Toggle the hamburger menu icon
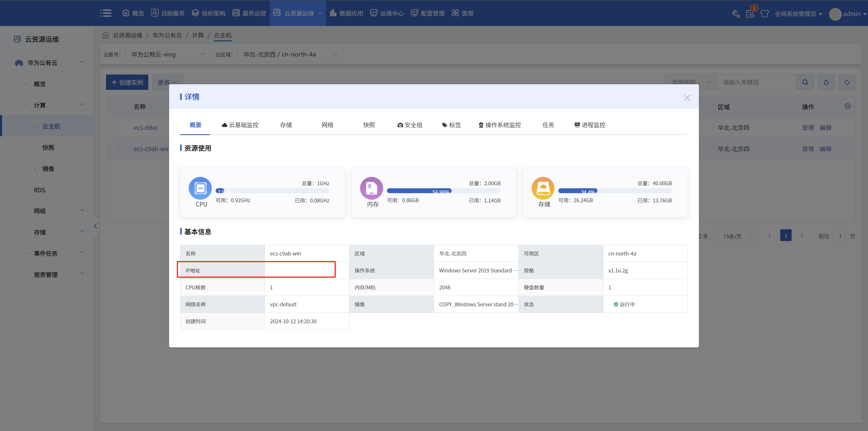The width and height of the screenshot is (868, 431). click(x=106, y=13)
